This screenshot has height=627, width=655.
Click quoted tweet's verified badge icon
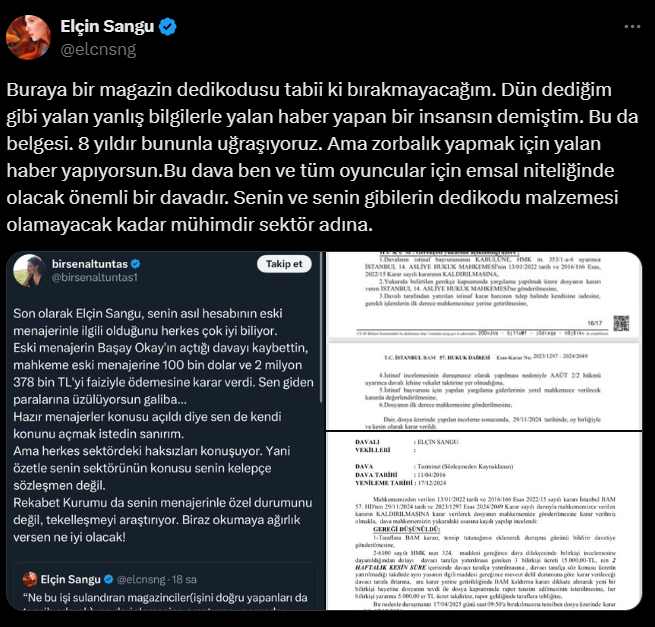109,579
